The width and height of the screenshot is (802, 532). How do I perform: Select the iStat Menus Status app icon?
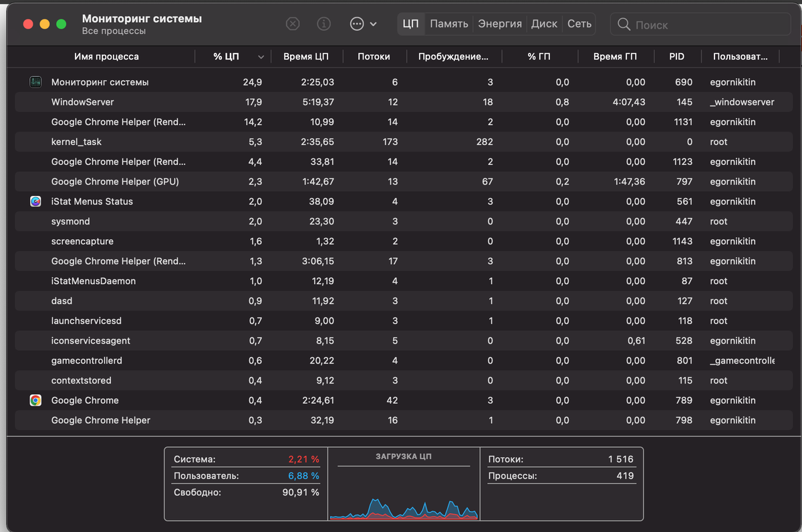pos(36,201)
